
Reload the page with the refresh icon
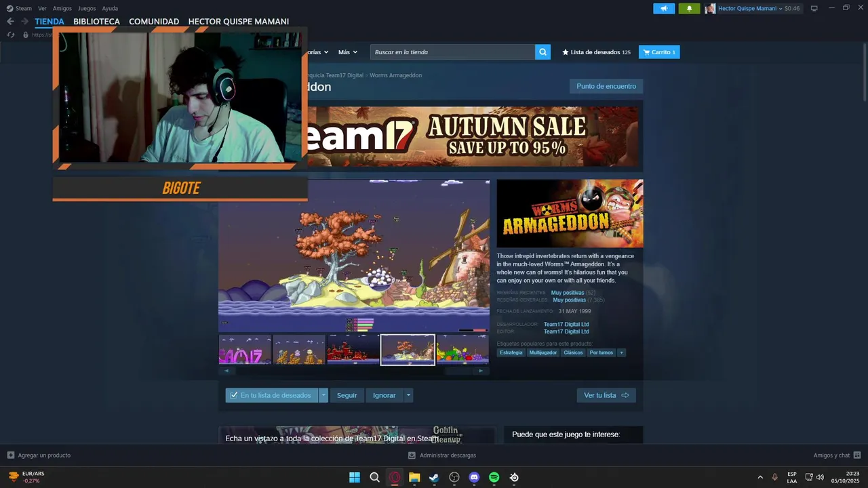10,35
